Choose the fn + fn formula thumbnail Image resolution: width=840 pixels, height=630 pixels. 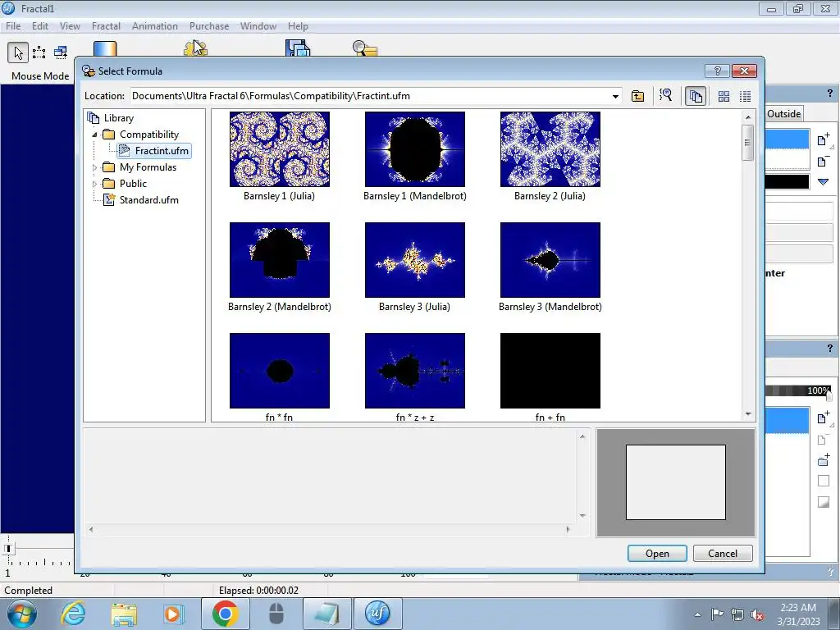550,371
